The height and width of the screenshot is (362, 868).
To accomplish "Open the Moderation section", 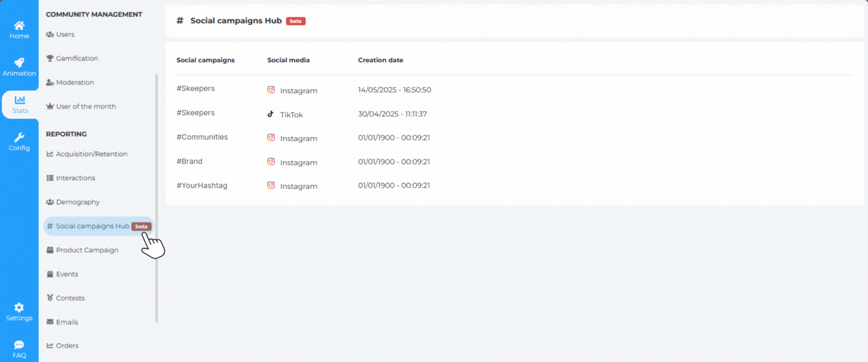I will 75,82.
